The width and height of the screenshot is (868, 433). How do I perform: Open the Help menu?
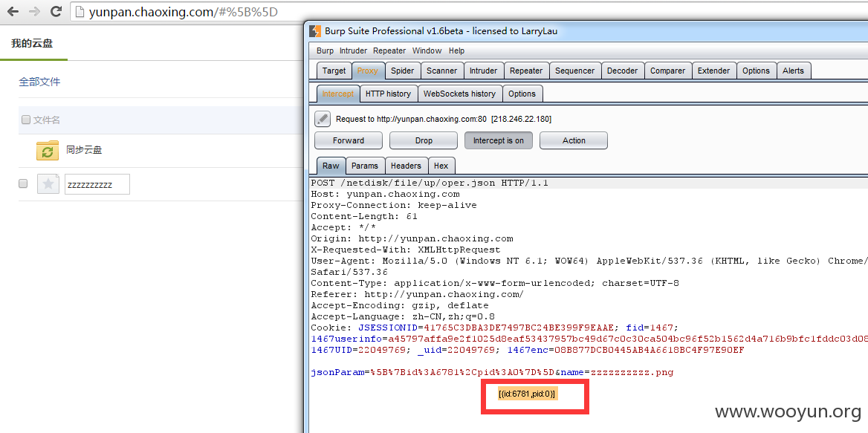tap(457, 51)
